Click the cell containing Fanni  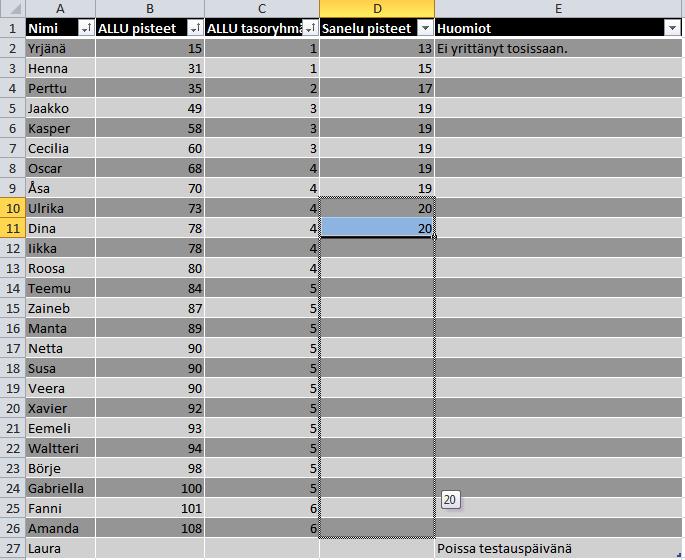[x=60, y=508]
